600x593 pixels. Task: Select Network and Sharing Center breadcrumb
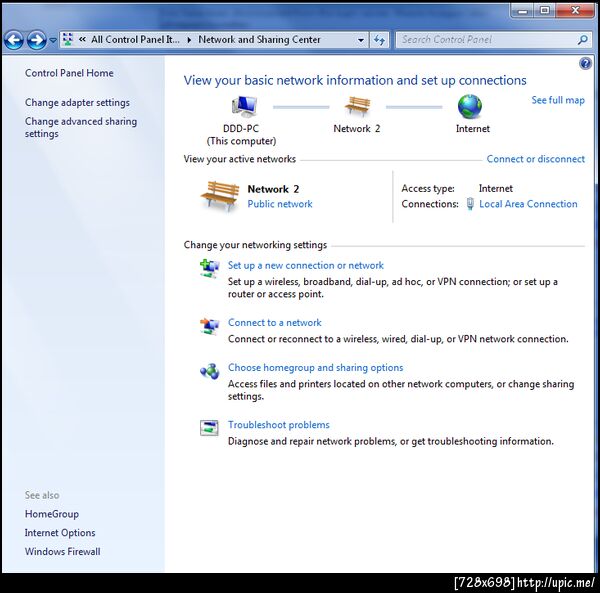click(x=259, y=39)
